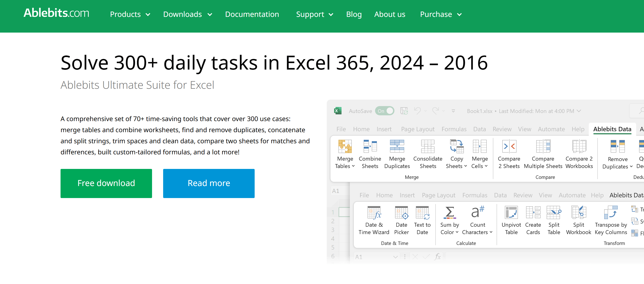Image resolution: width=644 pixels, height=284 pixels.
Task: Expand the Purchase dropdown arrow
Action: click(459, 15)
